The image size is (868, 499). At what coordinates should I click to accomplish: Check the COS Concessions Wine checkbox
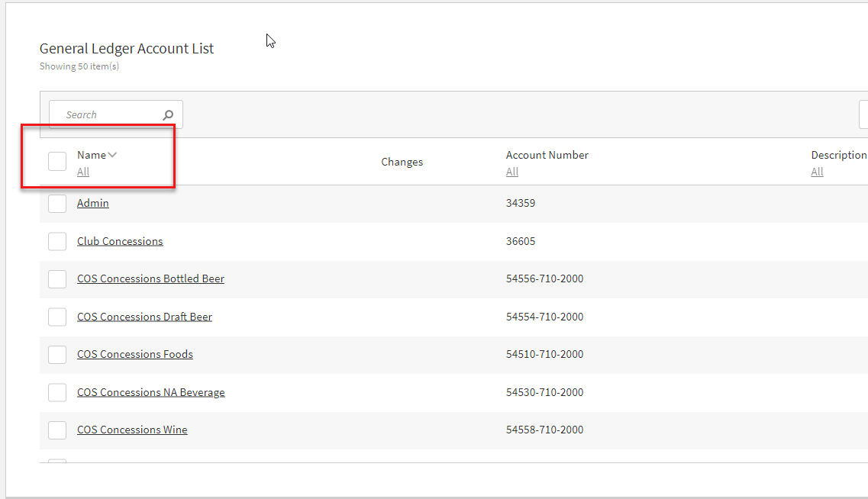coord(57,430)
